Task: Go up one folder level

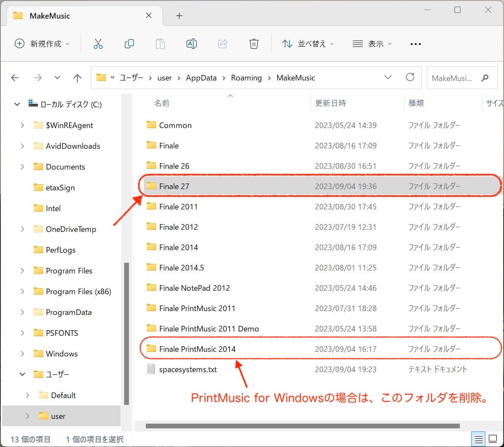Action: pos(77,78)
